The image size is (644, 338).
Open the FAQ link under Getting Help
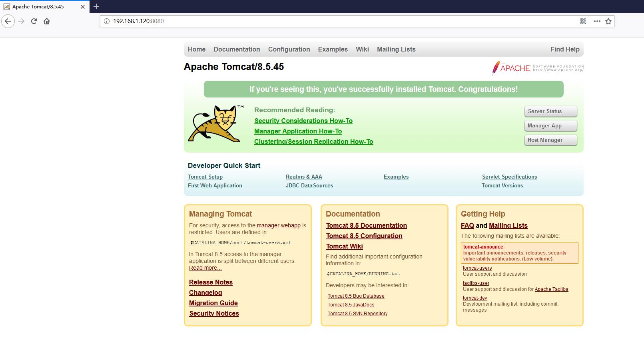[x=467, y=225]
